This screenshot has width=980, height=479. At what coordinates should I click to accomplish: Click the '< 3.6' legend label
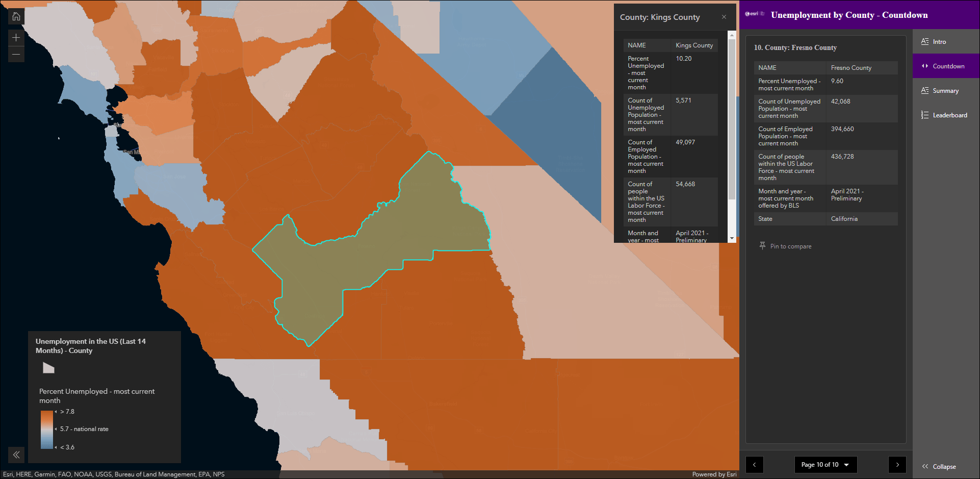pyautogui.click(x=67, y=447)
